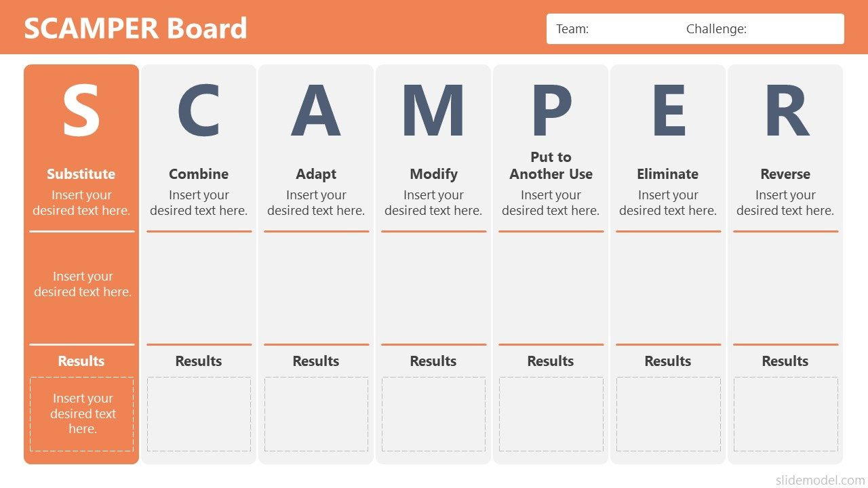The image size is (868, 488).
Task: Click the big letter C
Action: coord(199,112)
